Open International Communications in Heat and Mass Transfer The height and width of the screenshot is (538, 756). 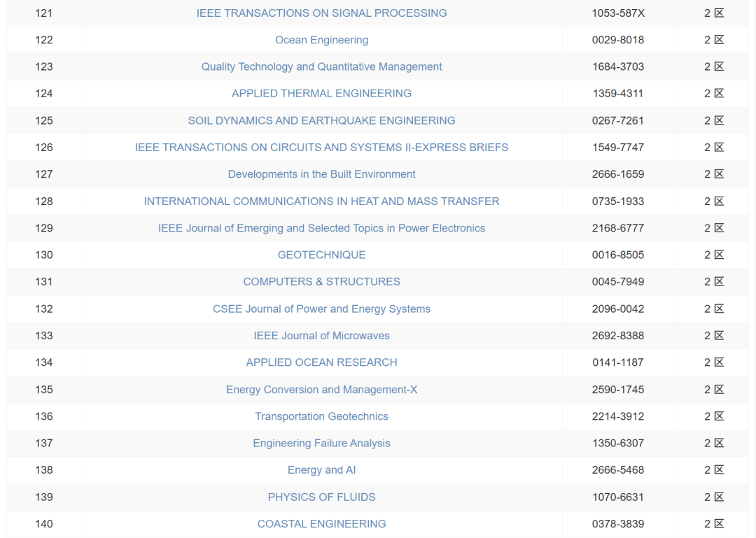(321, 201)
